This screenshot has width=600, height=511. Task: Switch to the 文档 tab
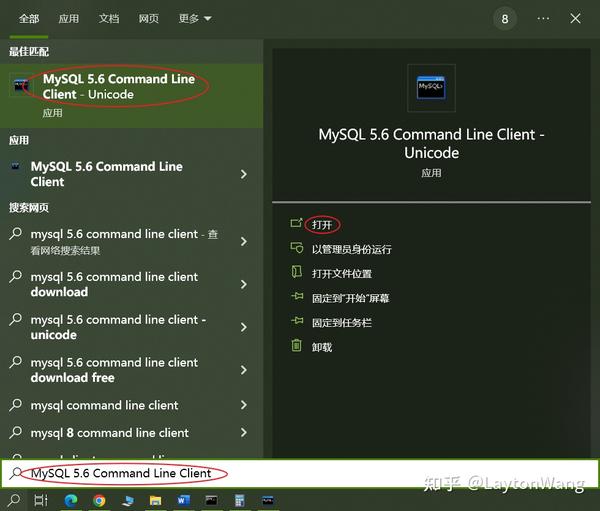pyautogui.click(x=109, y=18)
